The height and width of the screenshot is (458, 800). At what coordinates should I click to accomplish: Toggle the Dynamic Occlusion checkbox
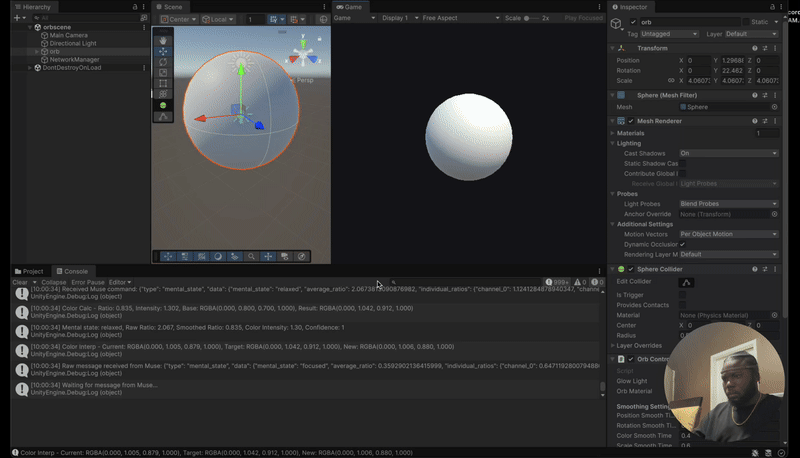[682, 244]
